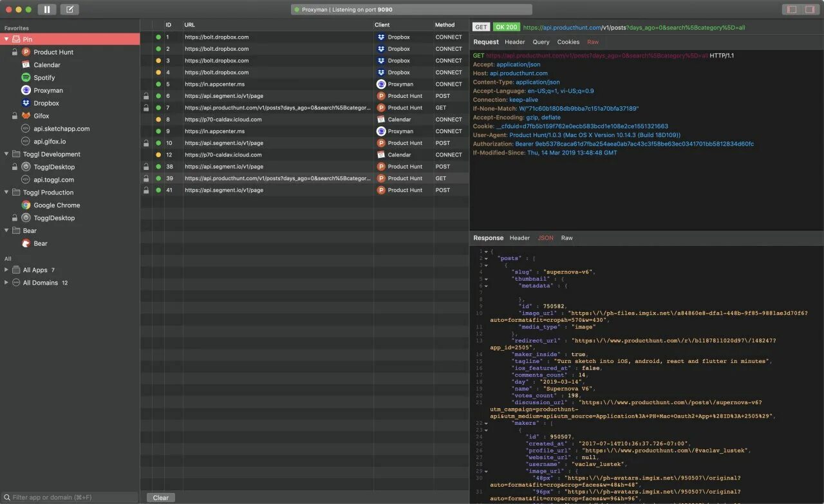Select Bear app in sidebar
Screen dimensions: 824x504
[x=40, y=243]
